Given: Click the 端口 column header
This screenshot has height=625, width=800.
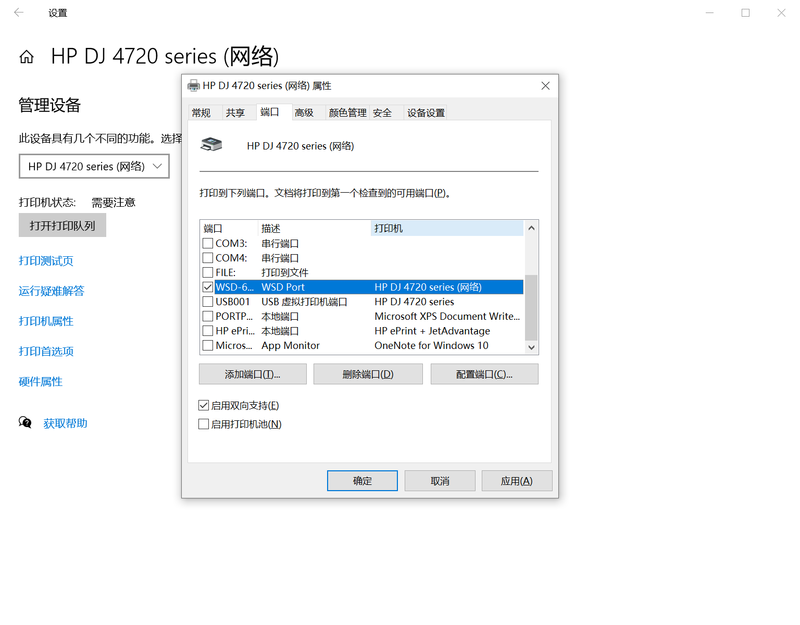Looking at the screenshot, I should 228,228.
